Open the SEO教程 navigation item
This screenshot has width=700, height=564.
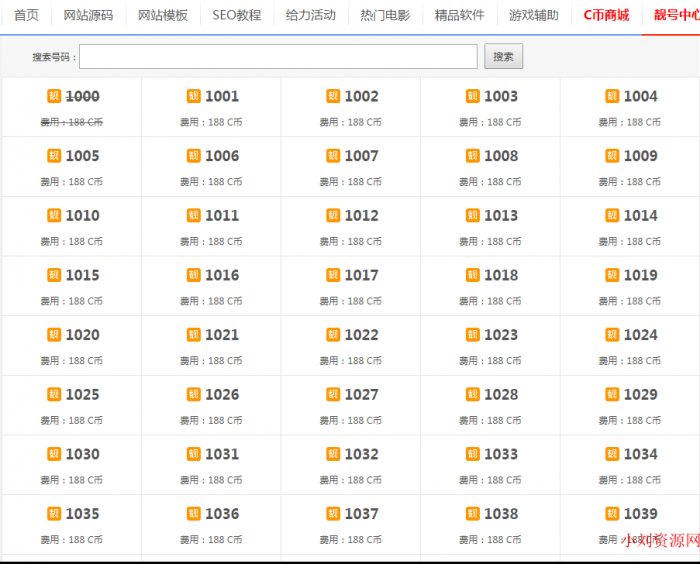236,16
